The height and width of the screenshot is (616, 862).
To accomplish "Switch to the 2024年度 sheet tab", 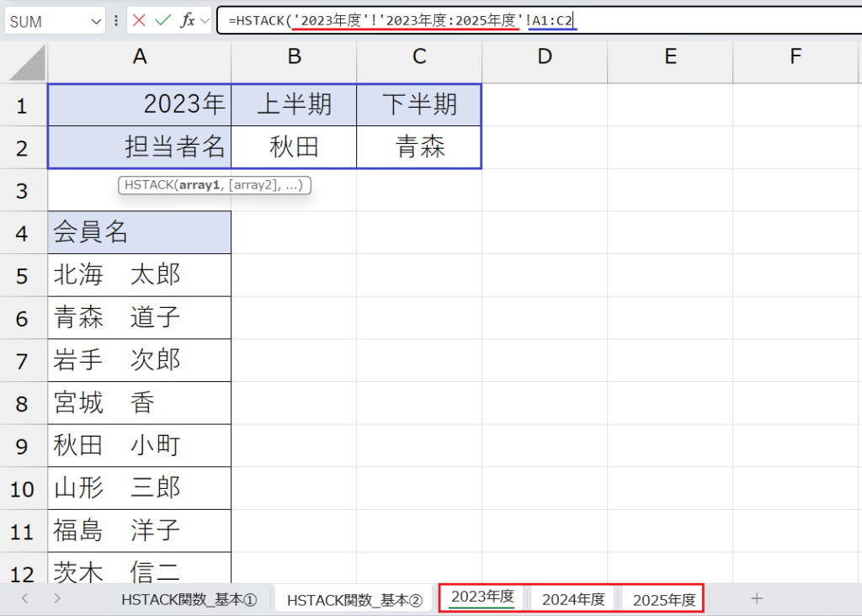I will click(573, 599).
